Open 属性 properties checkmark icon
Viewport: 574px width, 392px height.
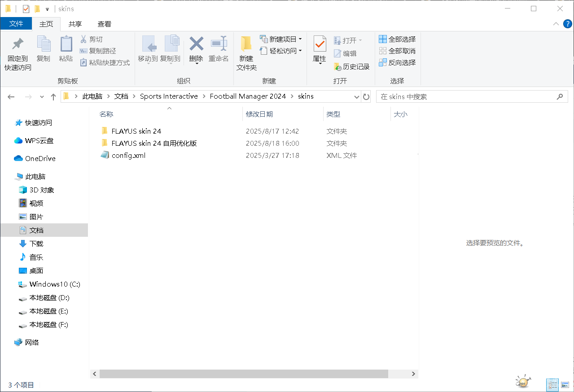coord(320,44)
